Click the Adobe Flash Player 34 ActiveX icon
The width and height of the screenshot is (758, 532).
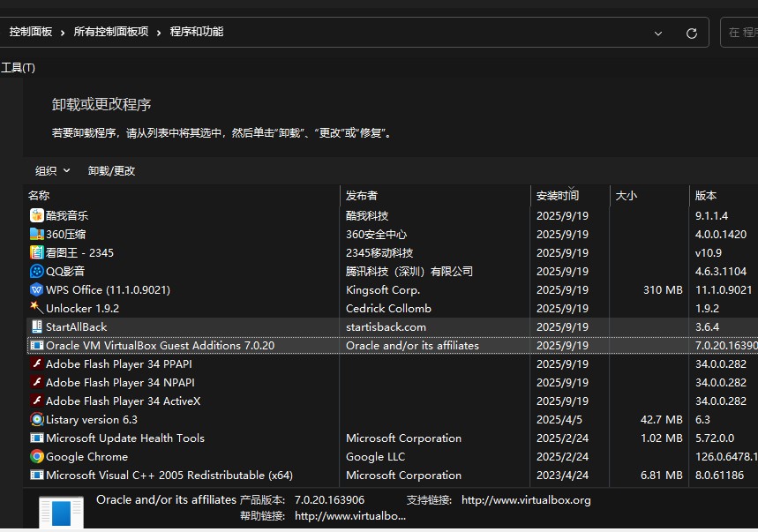[x=37, y=401]
